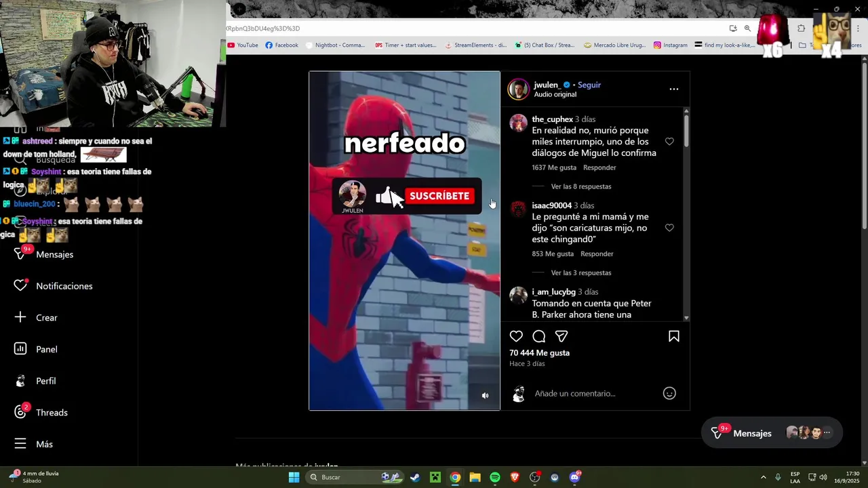
Task: Click the Notificaciones heart icon in the sidebar
Action: point(20,286)
